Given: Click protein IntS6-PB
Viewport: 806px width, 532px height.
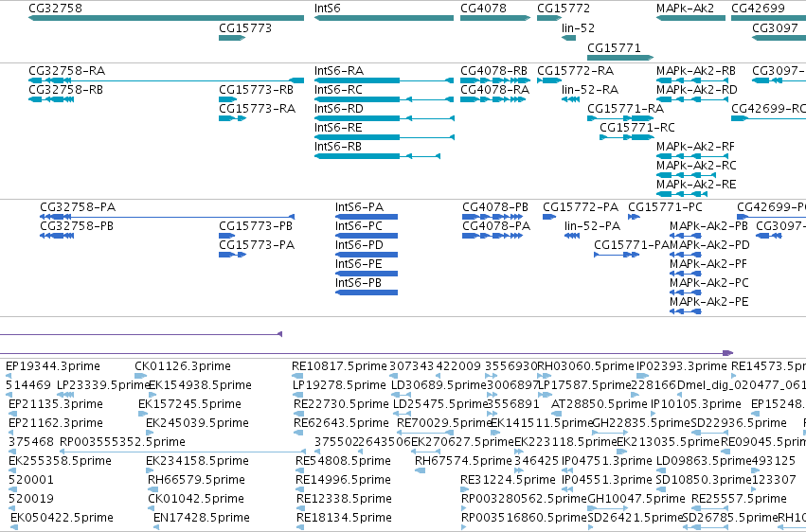Looking at the screenshot, I should [367, 293].
